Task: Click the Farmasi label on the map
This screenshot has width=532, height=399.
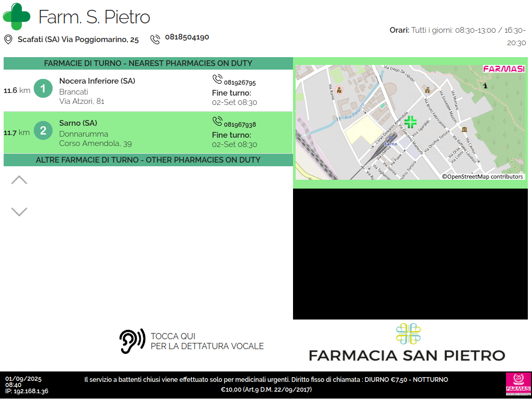Action: coord(503,69)
